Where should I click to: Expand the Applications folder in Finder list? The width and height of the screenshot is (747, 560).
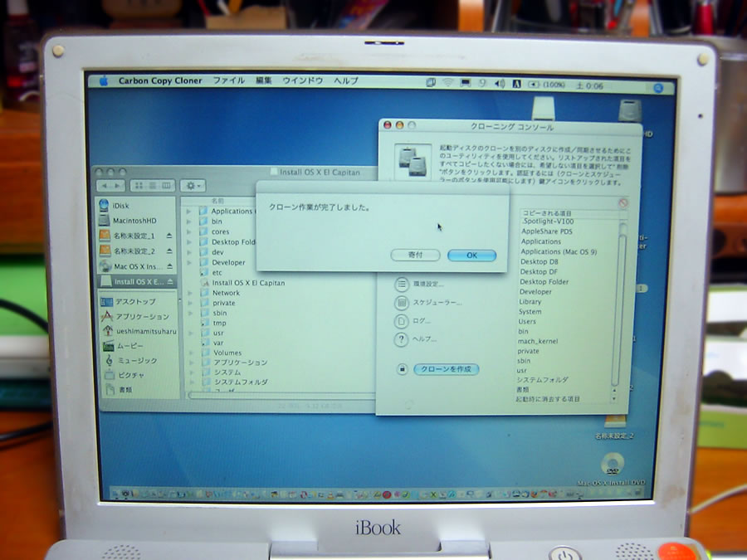(x=188, y=211)
